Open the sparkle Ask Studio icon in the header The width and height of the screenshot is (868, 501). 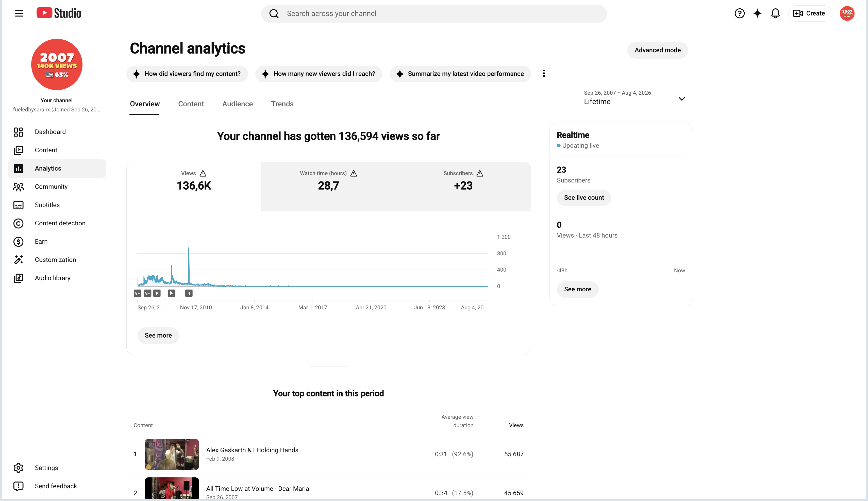[x=757, y=13]
